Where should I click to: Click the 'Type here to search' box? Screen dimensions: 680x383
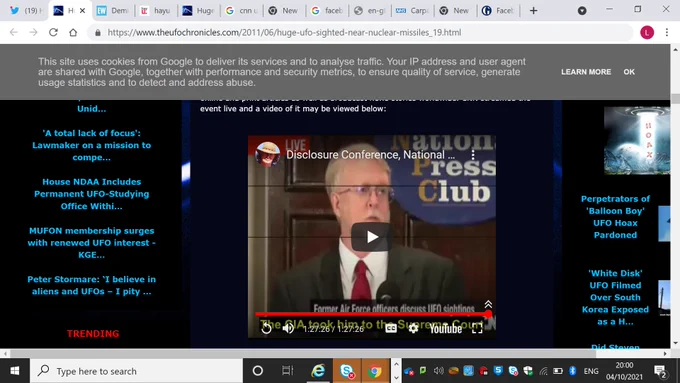[x=137, y=371]
